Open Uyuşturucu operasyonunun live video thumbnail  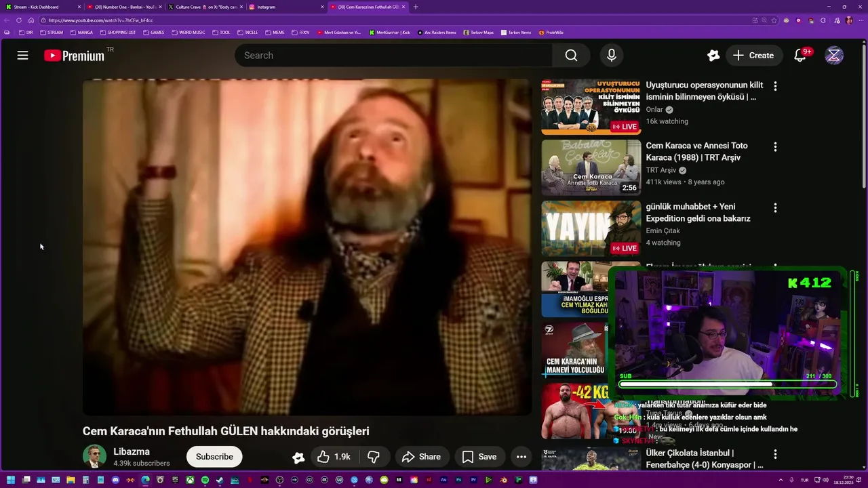(591, 107)
